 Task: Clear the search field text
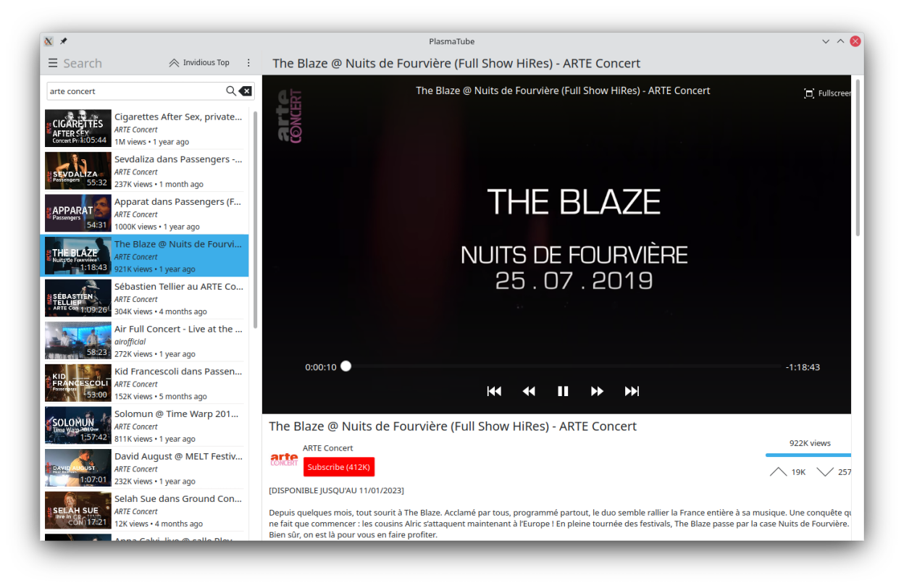246,91
